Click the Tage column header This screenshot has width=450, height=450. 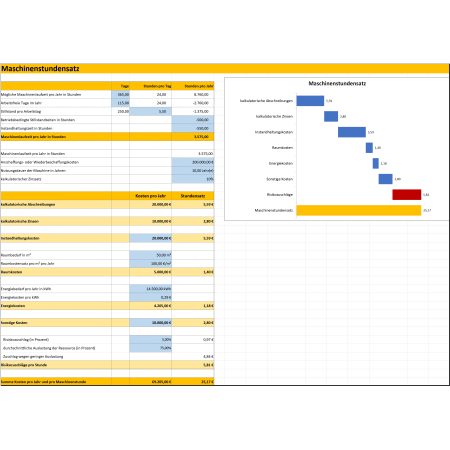coord(120,86)
